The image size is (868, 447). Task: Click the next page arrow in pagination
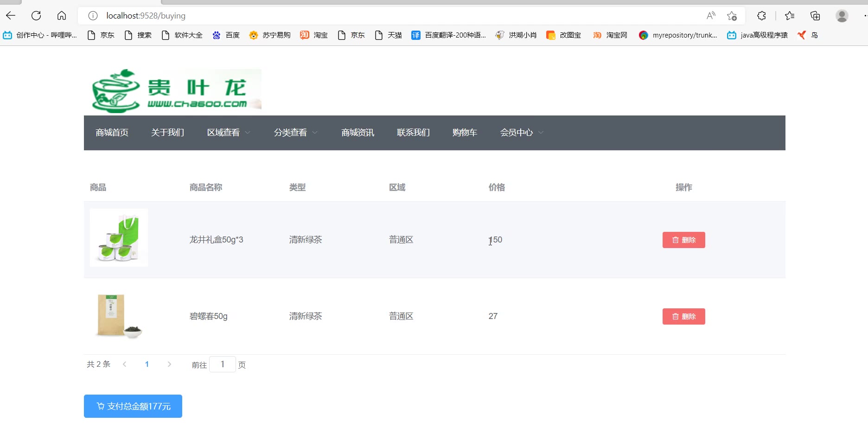point(169,364)
